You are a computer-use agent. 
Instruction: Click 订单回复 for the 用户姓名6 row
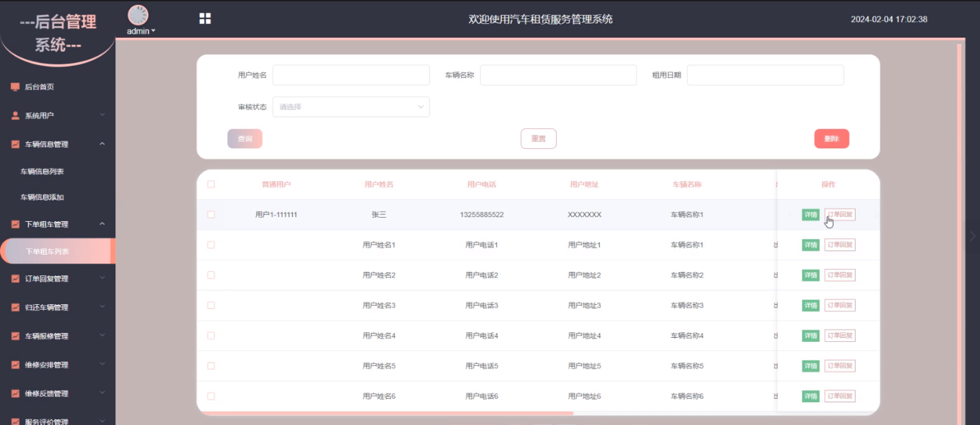coord(840,396)
